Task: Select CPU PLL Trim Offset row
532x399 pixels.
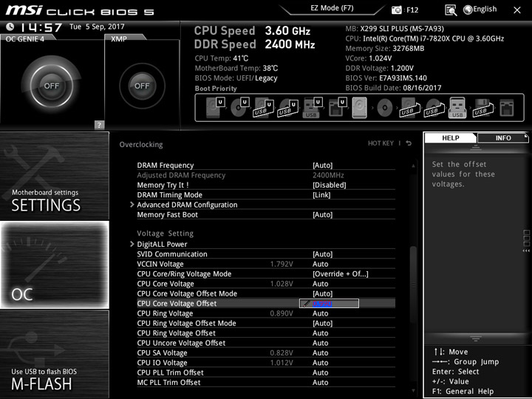Action: coord(266,372)
